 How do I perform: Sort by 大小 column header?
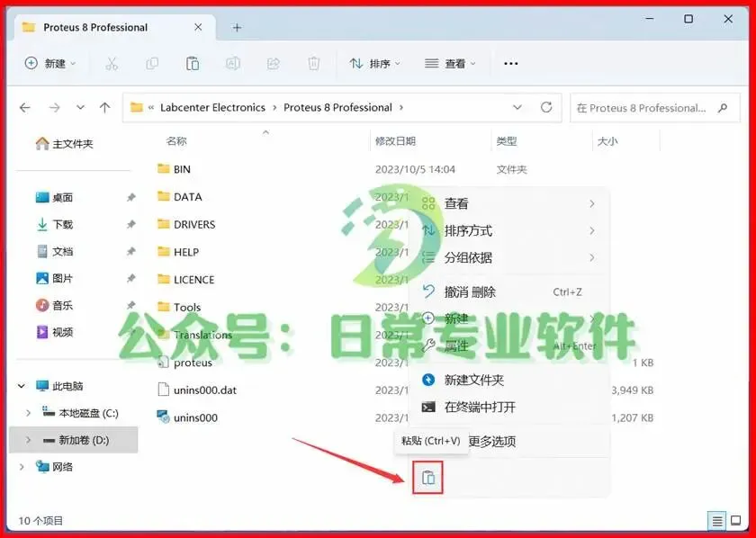tap(607, 140)
